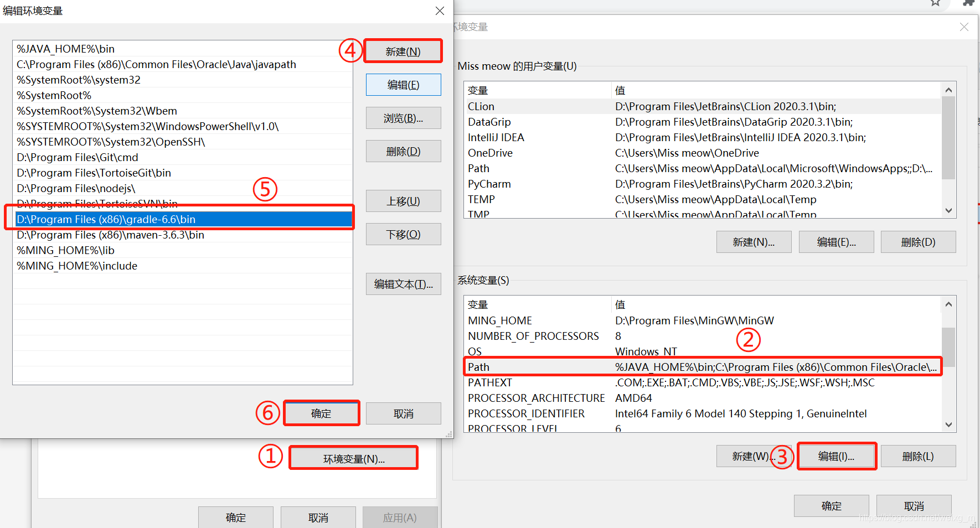
Task: Select the System32\OpenSSH\ entry
Action: click(183, 142)
